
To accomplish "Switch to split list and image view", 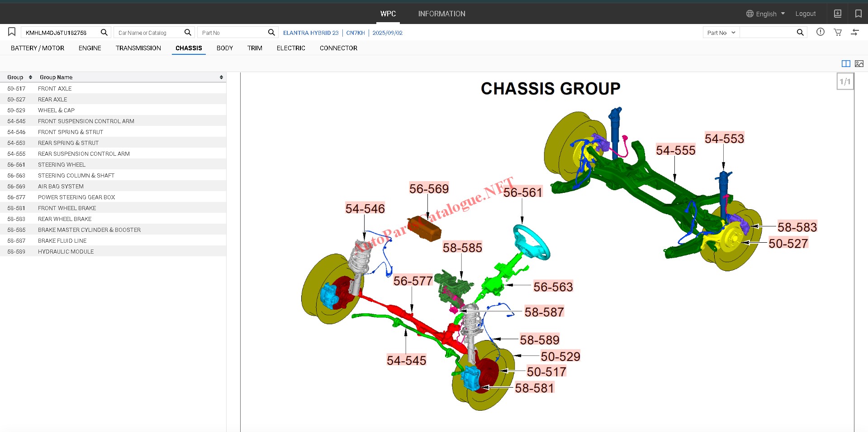I will pyautogui.click(x=845, y=64).
